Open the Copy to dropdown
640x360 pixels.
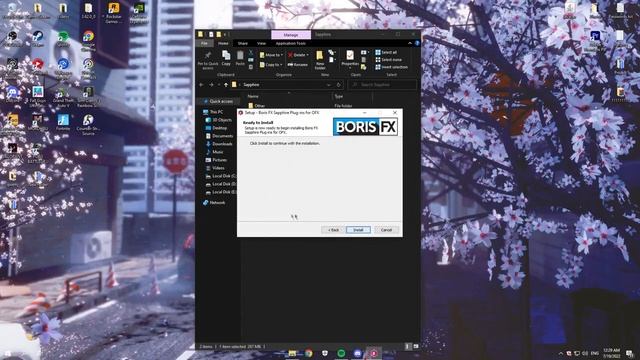(x=271, y=64)
